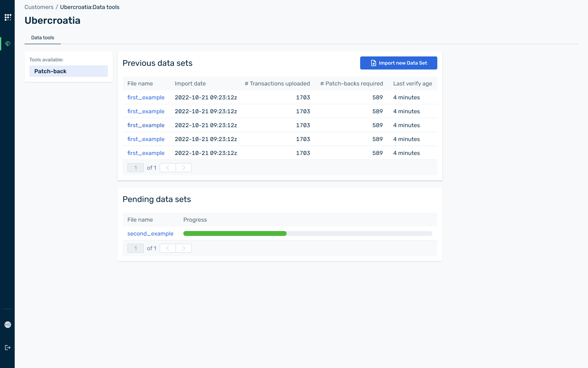The width and height of the screenshot is (588, 368).
Task: Open the first first_example file link
Action: coord(146,97)
